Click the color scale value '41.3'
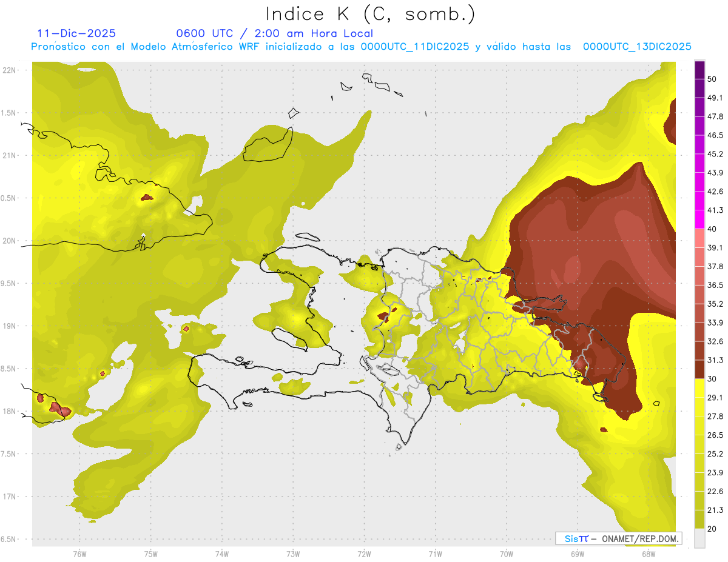Viewport: 728px width, 562px height. [715, 210]
